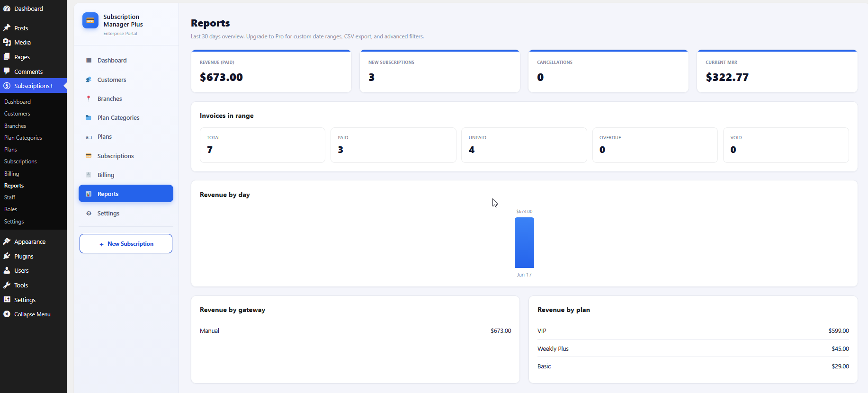
Task: Click the portal Settings gear icon
Action: 89,213
